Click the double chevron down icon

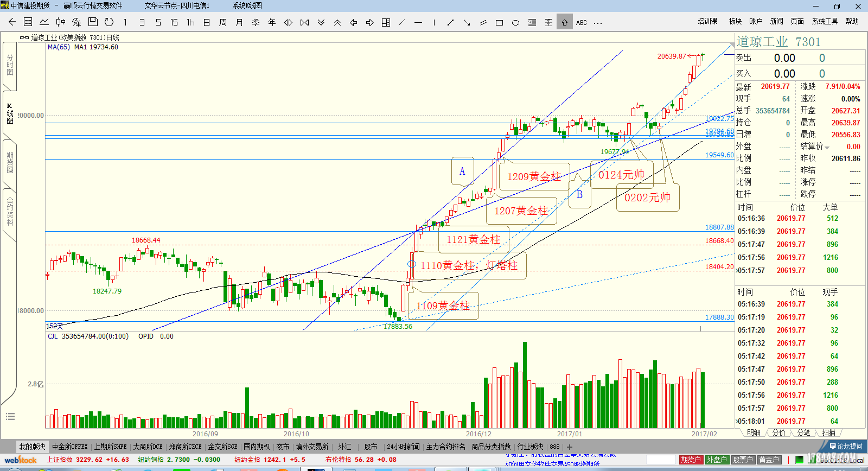point(321,22)
